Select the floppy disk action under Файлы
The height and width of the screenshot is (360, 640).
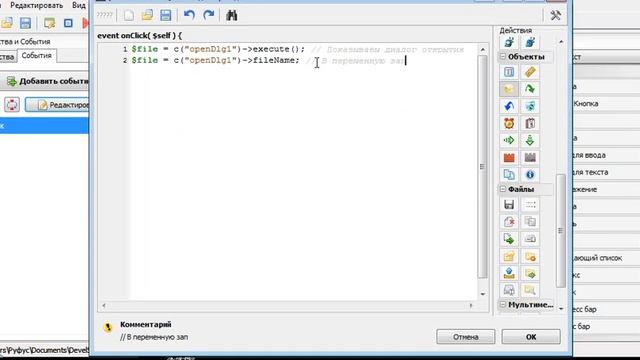(x=509, y=205)
